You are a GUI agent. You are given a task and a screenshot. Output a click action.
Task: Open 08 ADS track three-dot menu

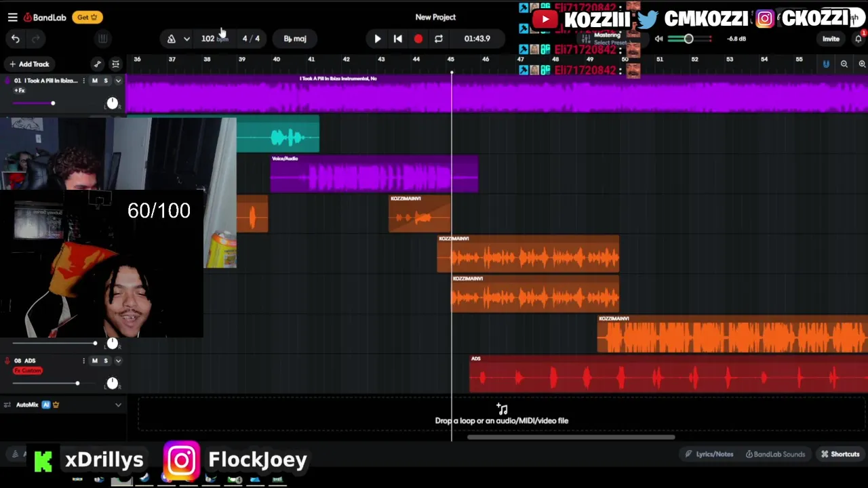pyautogui.click(x=84, y=361)
